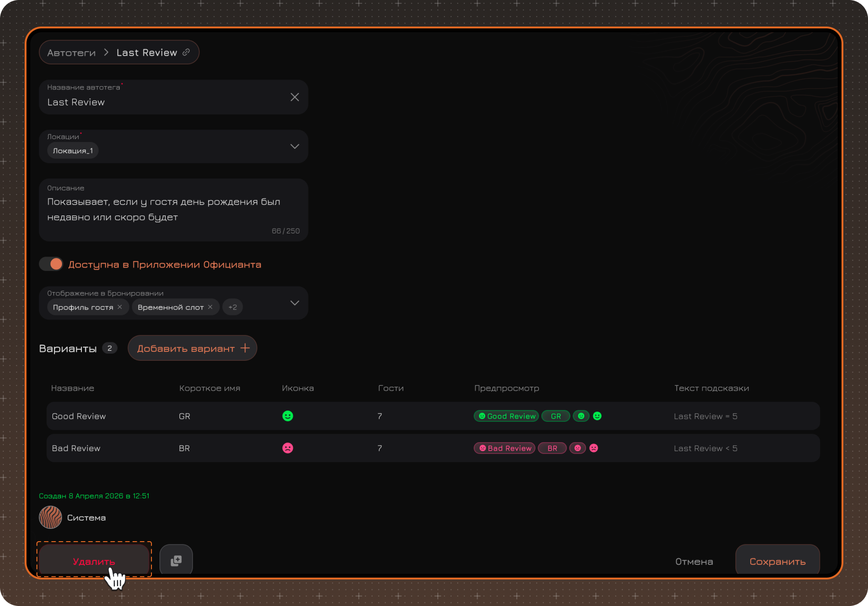Click the created date text Создан 8 Апреля 2026

[94, 496]
